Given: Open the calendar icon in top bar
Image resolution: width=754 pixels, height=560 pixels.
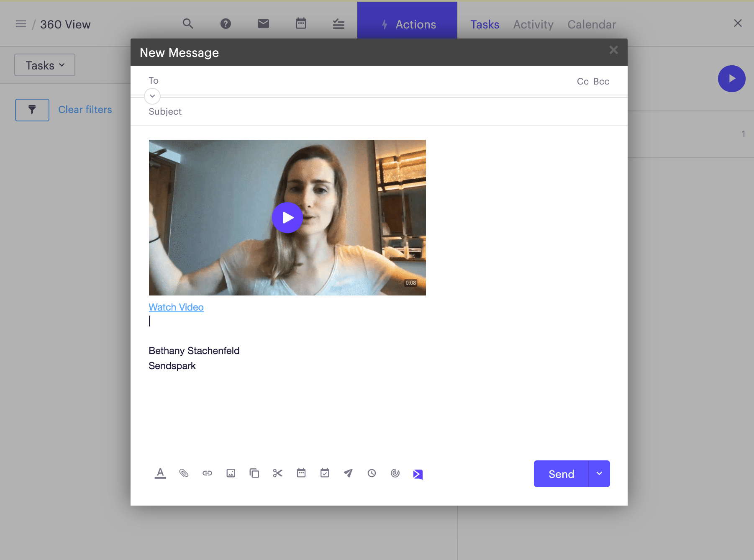Looking at the screenshot, I should click(x=301, y=23).
